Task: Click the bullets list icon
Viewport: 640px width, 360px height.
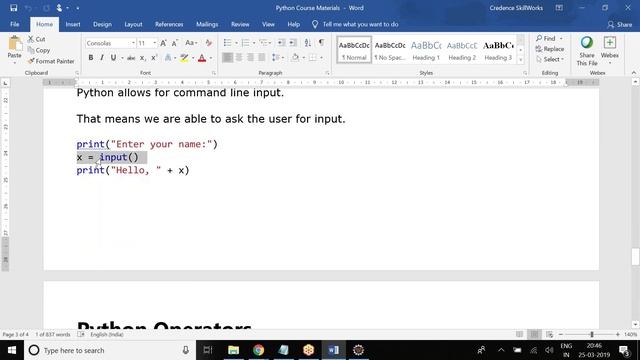Action: click(x=228, y=43)
